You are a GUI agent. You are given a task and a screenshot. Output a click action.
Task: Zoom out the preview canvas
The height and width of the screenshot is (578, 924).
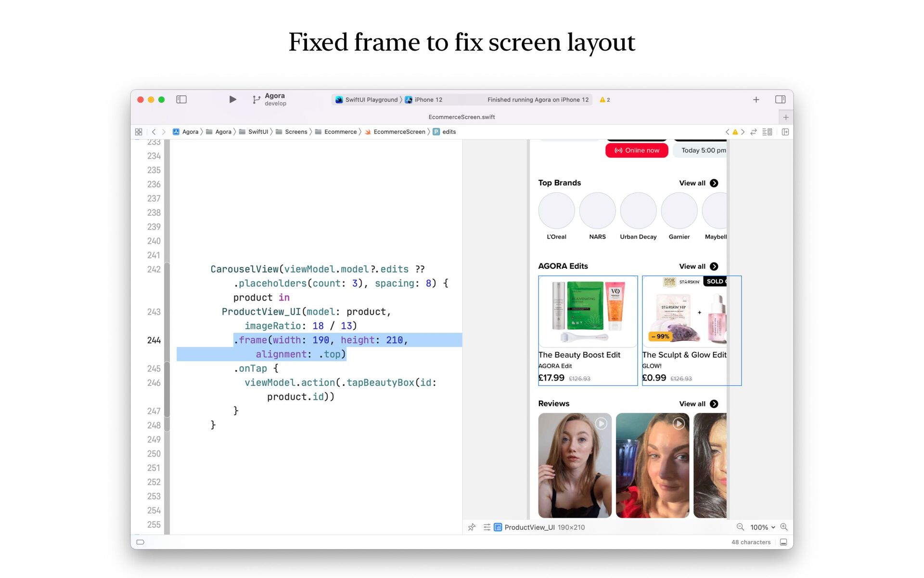740,527
